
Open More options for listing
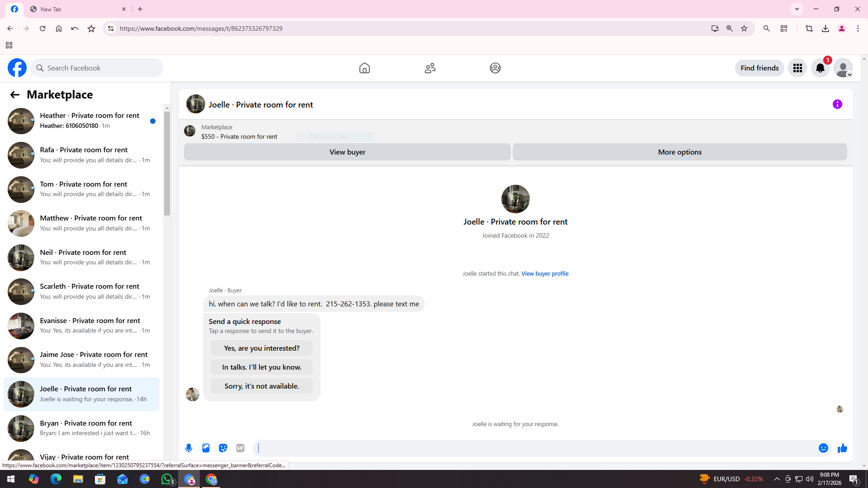coord(679,152)
